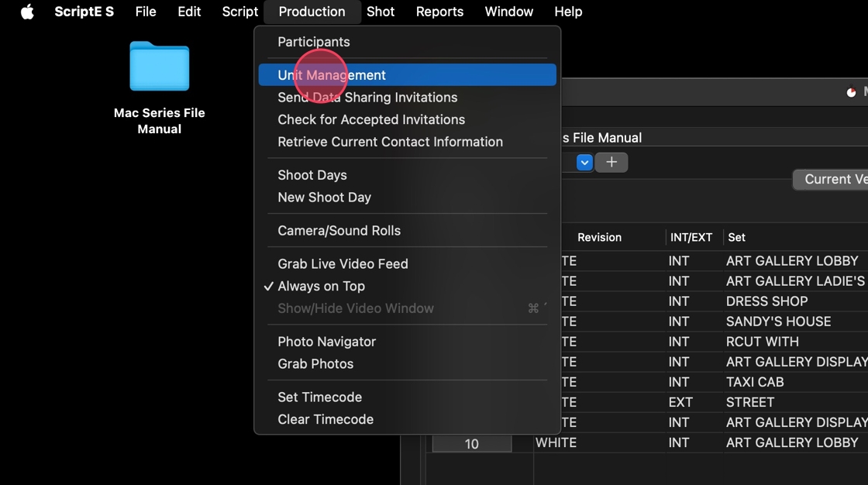Screen dimensions: 868x485
Task: Click Set Timecode
Action: point(319,397)
